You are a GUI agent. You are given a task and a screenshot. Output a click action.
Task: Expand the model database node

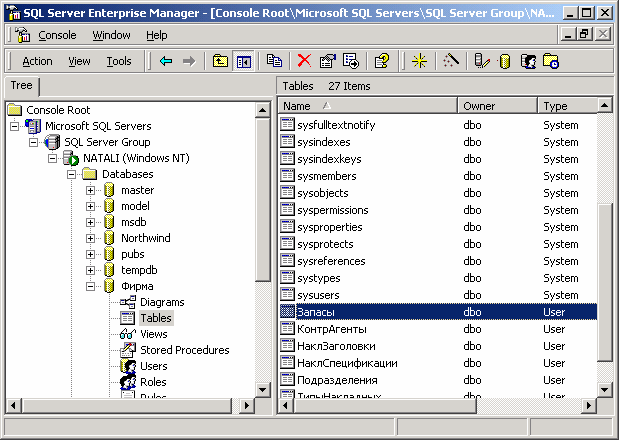click(90, 206)
